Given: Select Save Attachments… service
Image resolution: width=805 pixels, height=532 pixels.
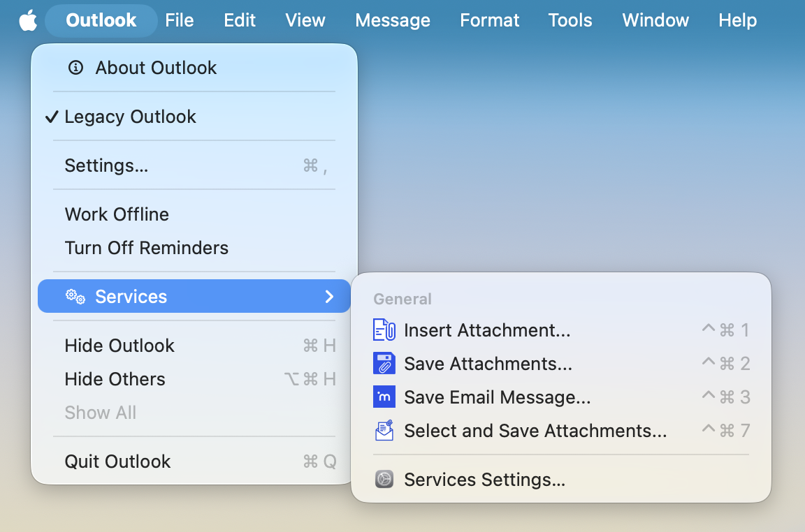Looking at the screenshot, I should 561,363.
